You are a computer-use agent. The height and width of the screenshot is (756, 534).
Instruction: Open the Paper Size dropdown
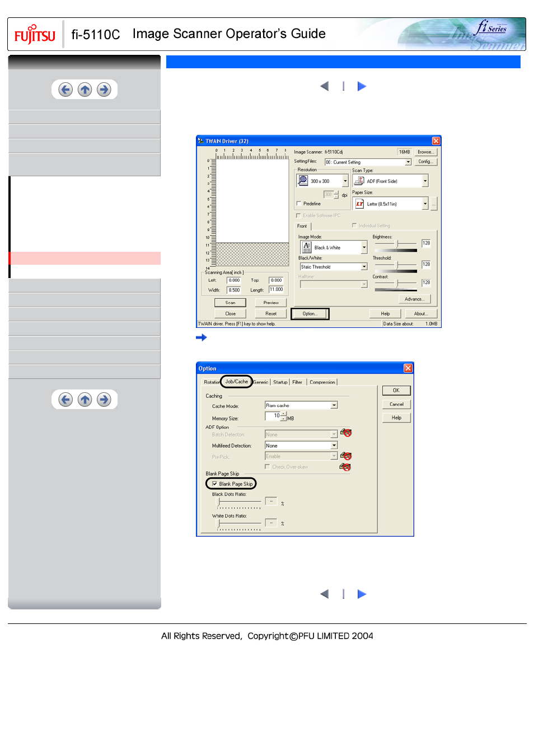pyautogui.click(x=425, y=204)
